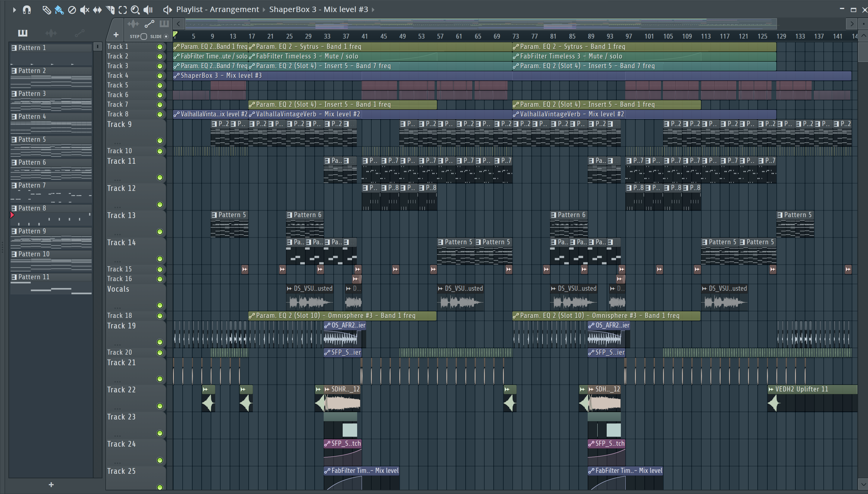Click the Playlist - Arrangement title
This screenshot has width=868, height=494.
(x=218, y=10)
